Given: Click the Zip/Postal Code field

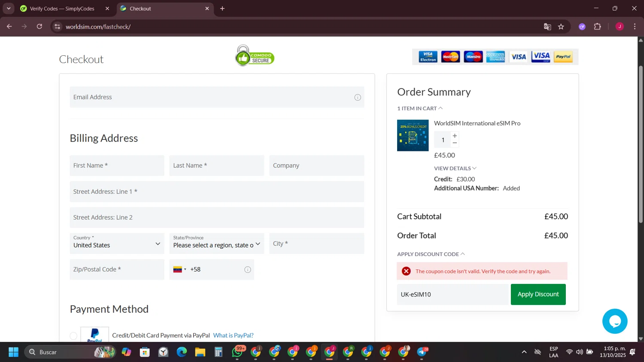Looking at the screenshot, I should (117, 269).
